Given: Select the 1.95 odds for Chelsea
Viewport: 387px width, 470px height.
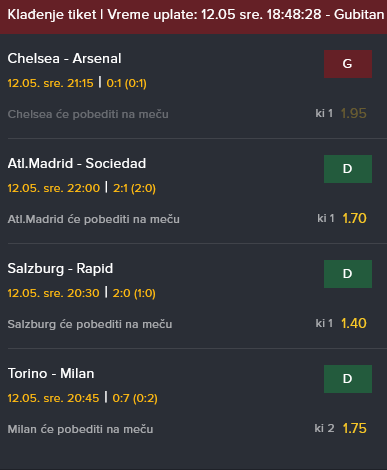Looking at the screenshot, I should [x=354, y=113].
